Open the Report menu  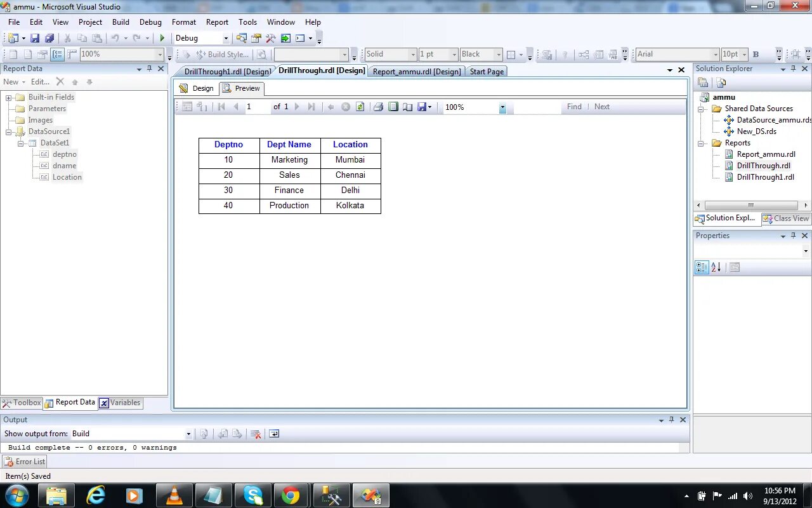(217, 22)
